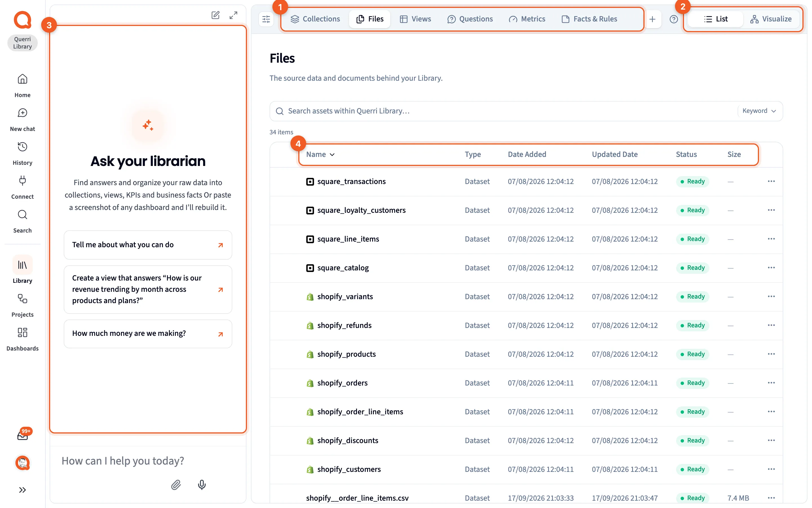Open Dashboards in the sidebar

[x=23, y=339]
